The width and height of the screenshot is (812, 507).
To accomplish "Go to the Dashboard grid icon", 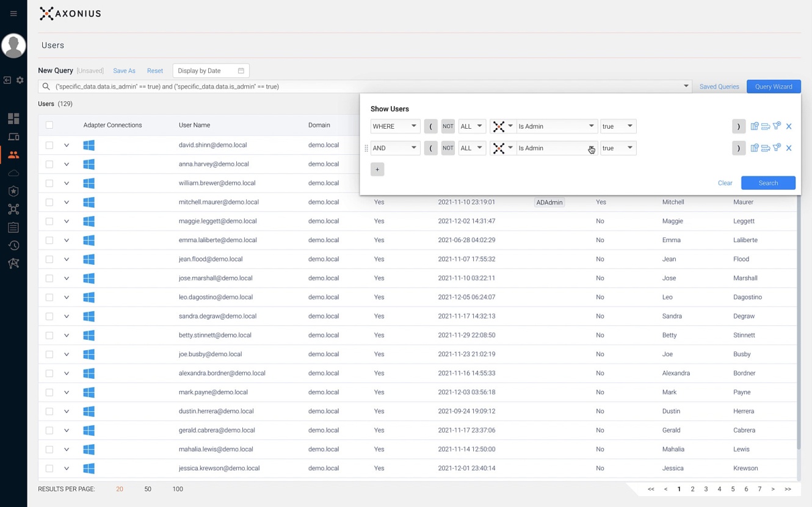I will coord(13,118).
